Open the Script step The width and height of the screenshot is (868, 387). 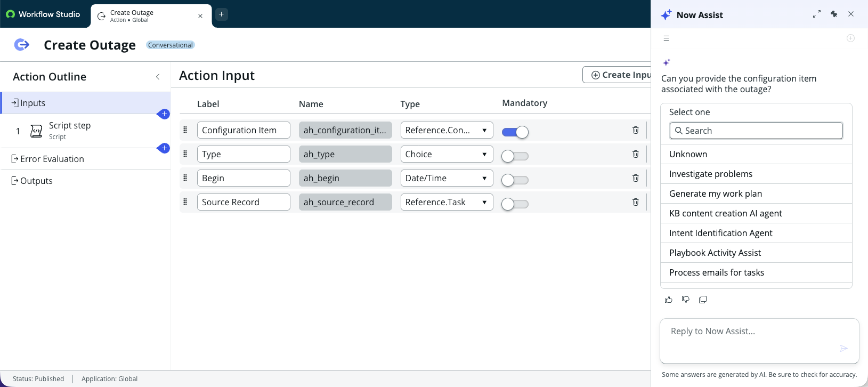(85, 131)
